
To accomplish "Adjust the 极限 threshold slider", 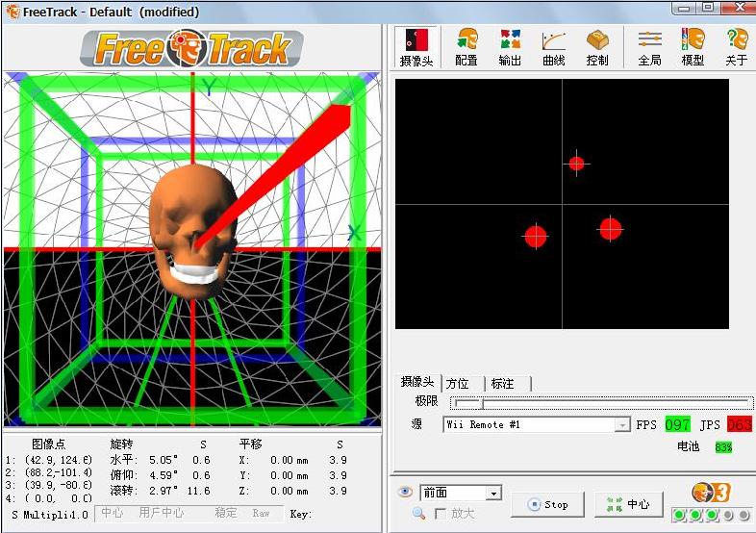I will coord(601,402).
